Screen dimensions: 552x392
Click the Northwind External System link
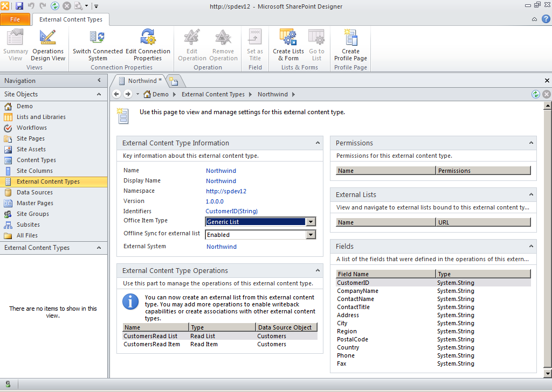click(x=222, y=247)
